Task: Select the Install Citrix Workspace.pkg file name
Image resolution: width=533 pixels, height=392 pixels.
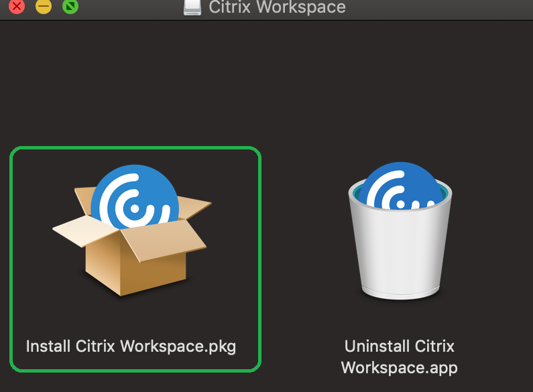Action: coord(131,347)
